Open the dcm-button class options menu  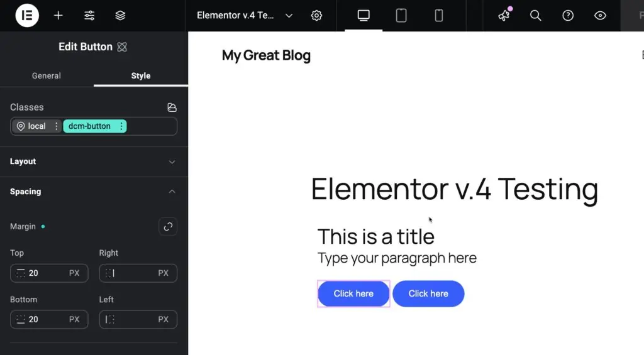click(121, 126)
